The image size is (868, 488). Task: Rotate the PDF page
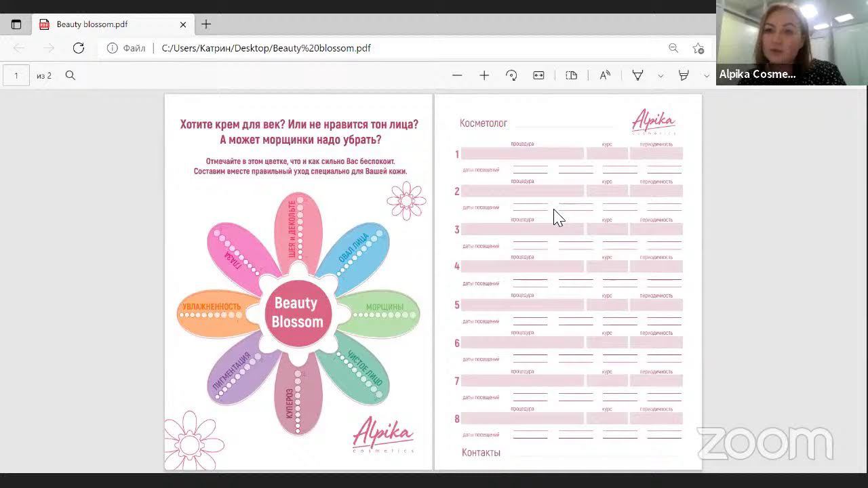click(511, 75)
